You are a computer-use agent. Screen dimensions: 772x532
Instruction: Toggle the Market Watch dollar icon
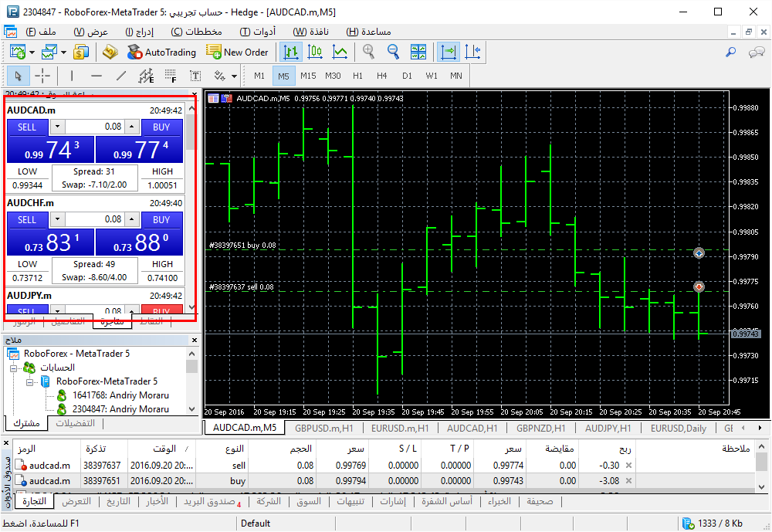point(81,52)
